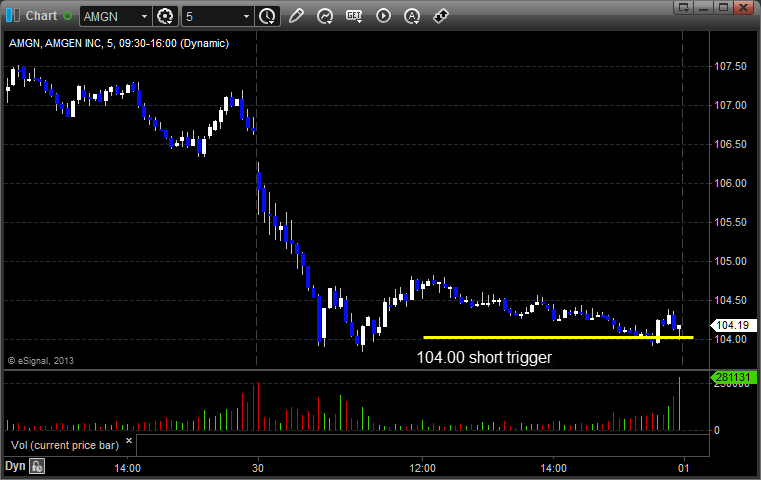Click the '30' date label on the time axis
This screenshot has height=480, width=761.
pos(258,468)
